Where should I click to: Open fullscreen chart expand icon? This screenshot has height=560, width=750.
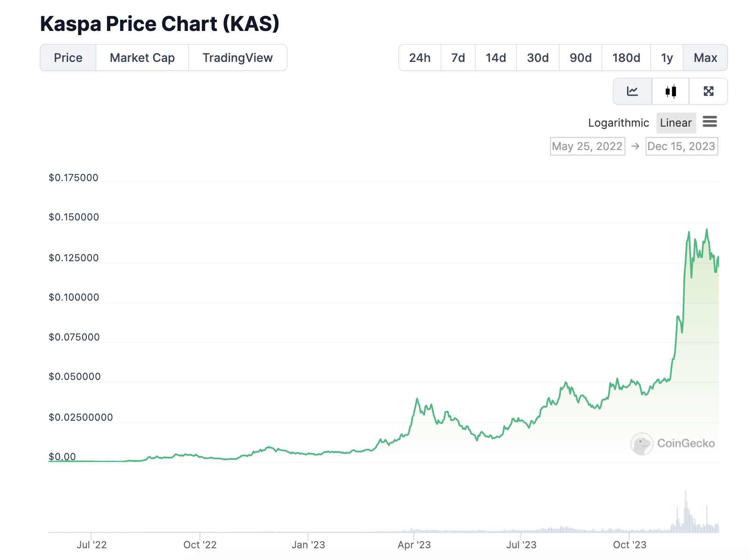[x=708, y=91]
